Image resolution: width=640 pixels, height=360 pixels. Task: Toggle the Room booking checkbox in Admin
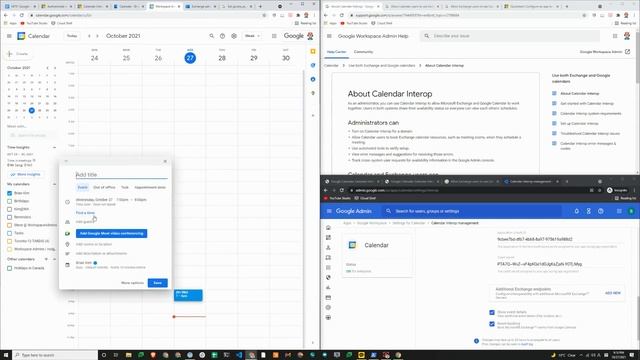492,324
